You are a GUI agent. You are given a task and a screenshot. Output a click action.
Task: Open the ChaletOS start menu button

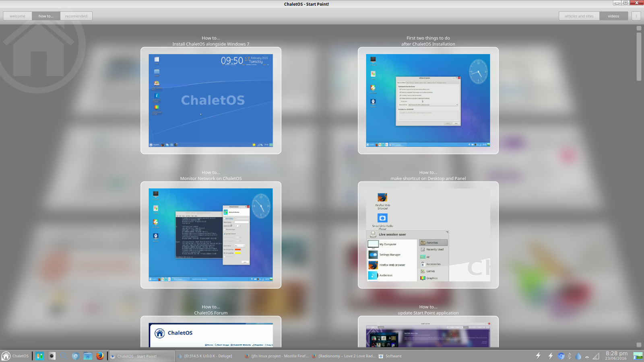(16, 356)
